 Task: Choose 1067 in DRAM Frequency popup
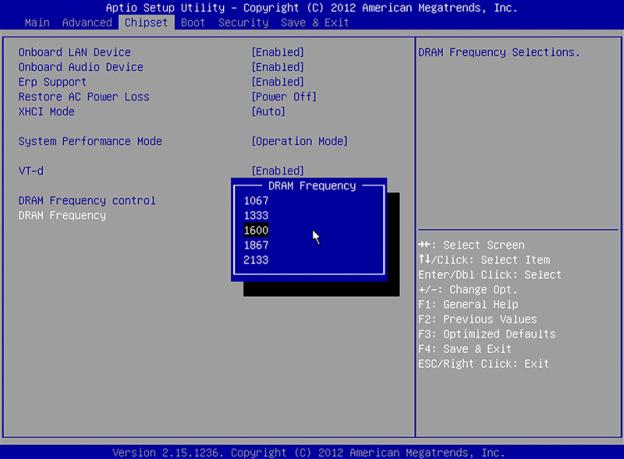tap(256, 201)
